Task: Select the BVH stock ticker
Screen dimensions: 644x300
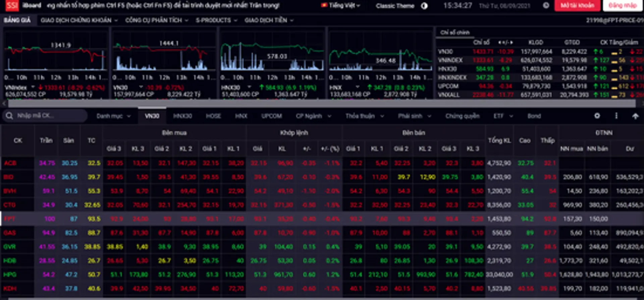Action: (10, 191)
